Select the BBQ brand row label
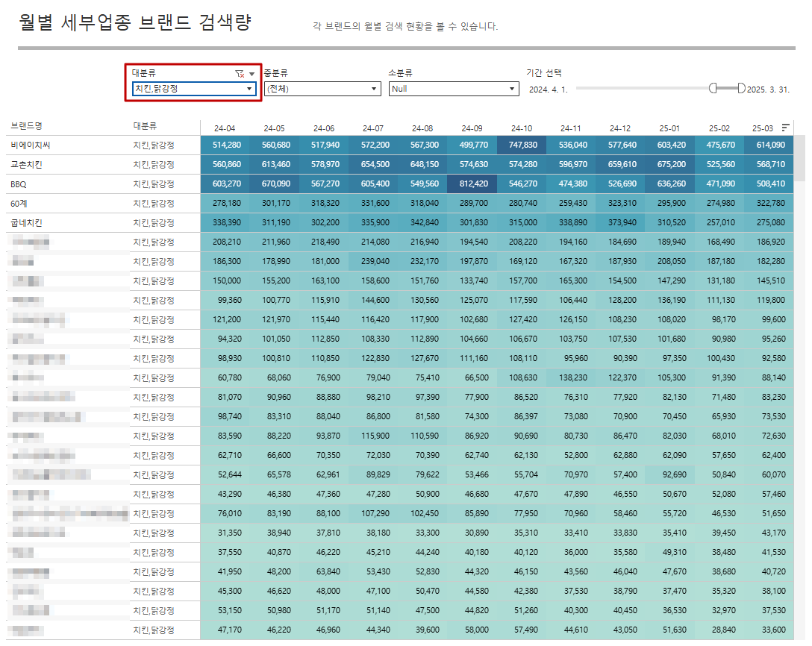 click(18, 184)
